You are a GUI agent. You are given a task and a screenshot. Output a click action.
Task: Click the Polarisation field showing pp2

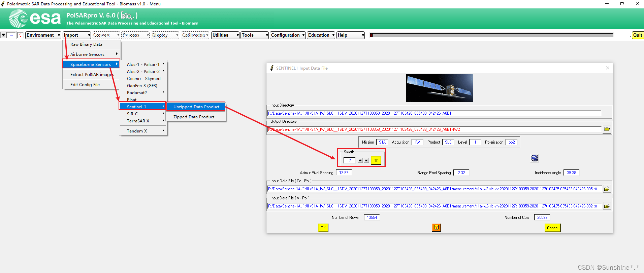click(x=512, y=142)
